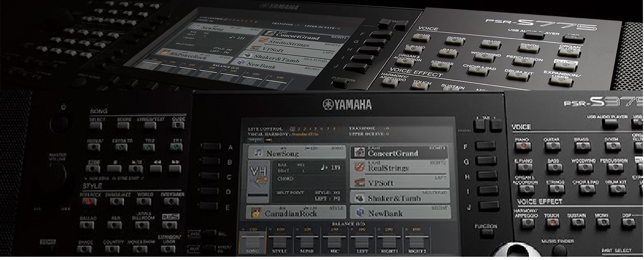644x260 pixels.
Task: Push the SCORE button on S975
Action: tap(124, 125)
